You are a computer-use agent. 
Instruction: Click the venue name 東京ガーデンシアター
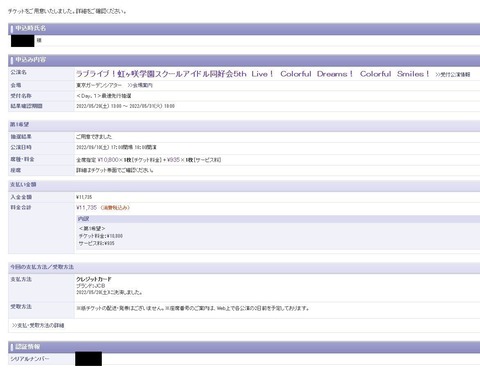99,85
